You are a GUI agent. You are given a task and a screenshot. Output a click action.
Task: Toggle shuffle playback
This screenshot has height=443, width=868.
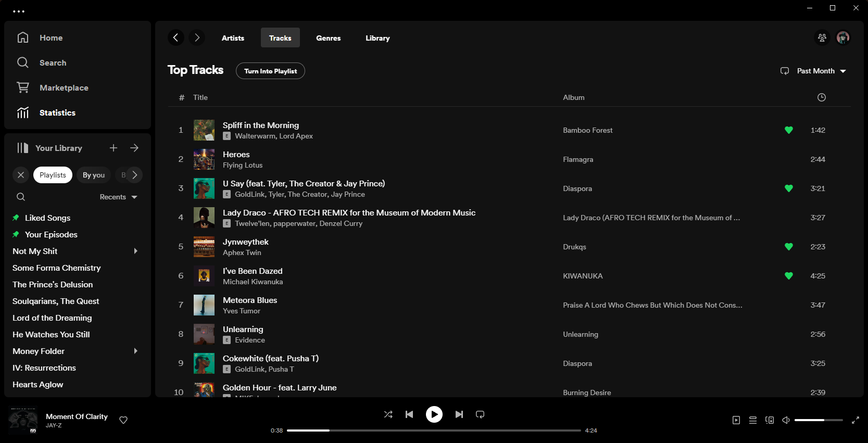click(x=388, y=414)
